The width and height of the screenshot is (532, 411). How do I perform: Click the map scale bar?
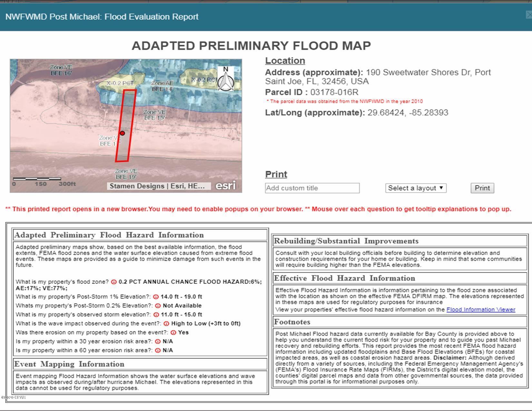point(37,179)
